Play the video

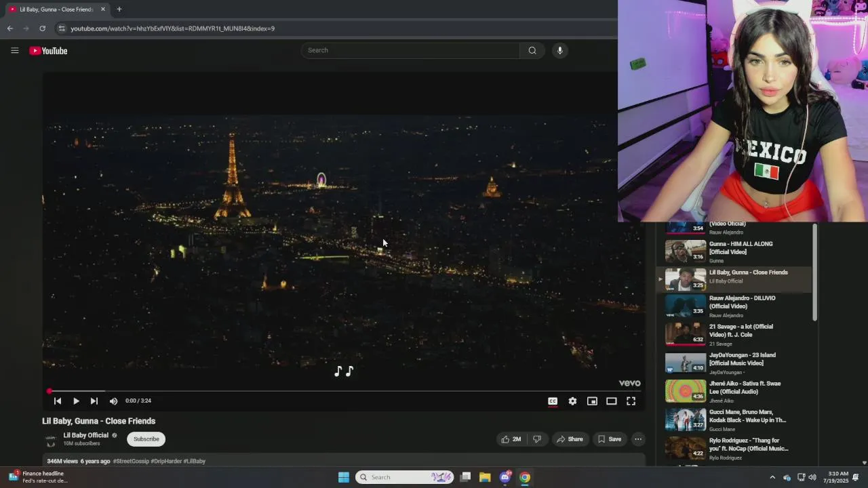pyautogui.click(x=76, y=401)
